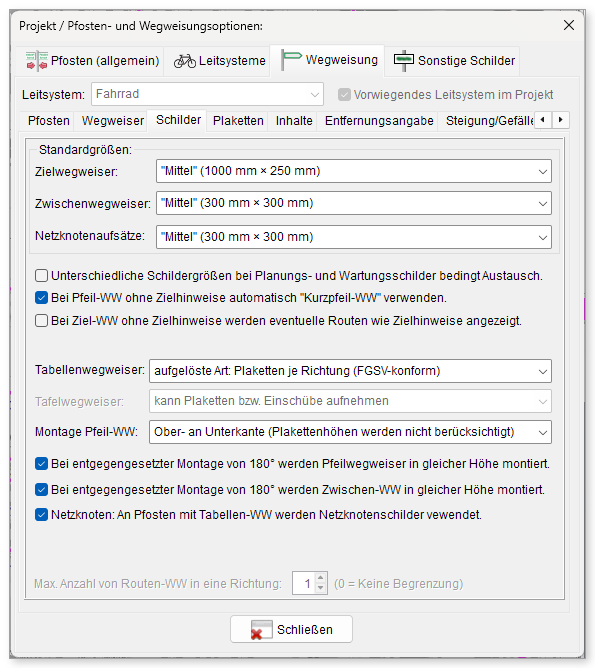Viewport: 595px width, 668px height.
Task: Click the Netzknotenaufsätze label
Action: pyautogui.click(x=90, y=236)
